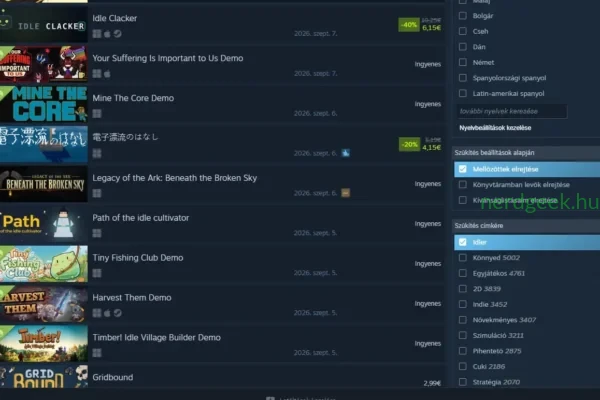
Task: Click the további nyelvek keresése search field
Action: point(512,111)
